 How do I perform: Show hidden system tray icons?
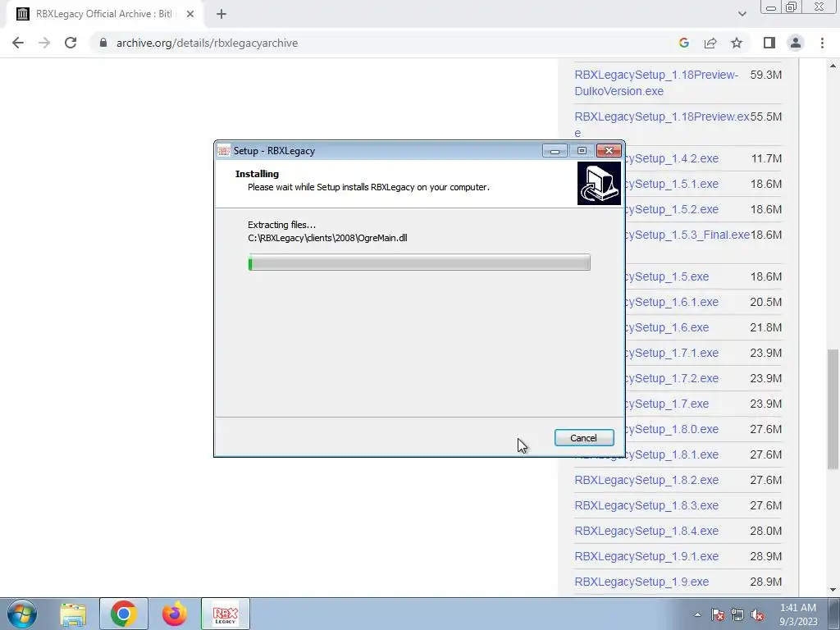point(697,614)
